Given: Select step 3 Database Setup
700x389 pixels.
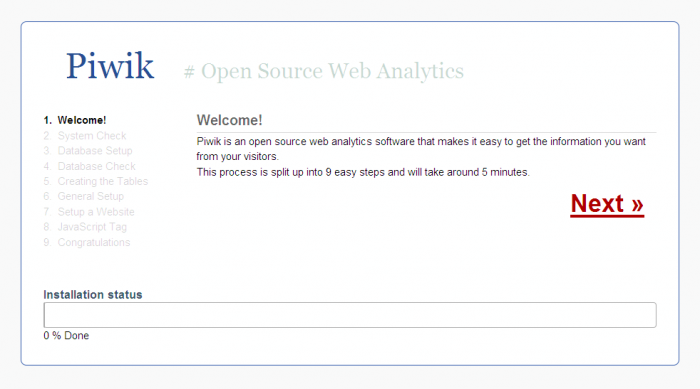Looking at the screenshot, I should click(88, 151).
